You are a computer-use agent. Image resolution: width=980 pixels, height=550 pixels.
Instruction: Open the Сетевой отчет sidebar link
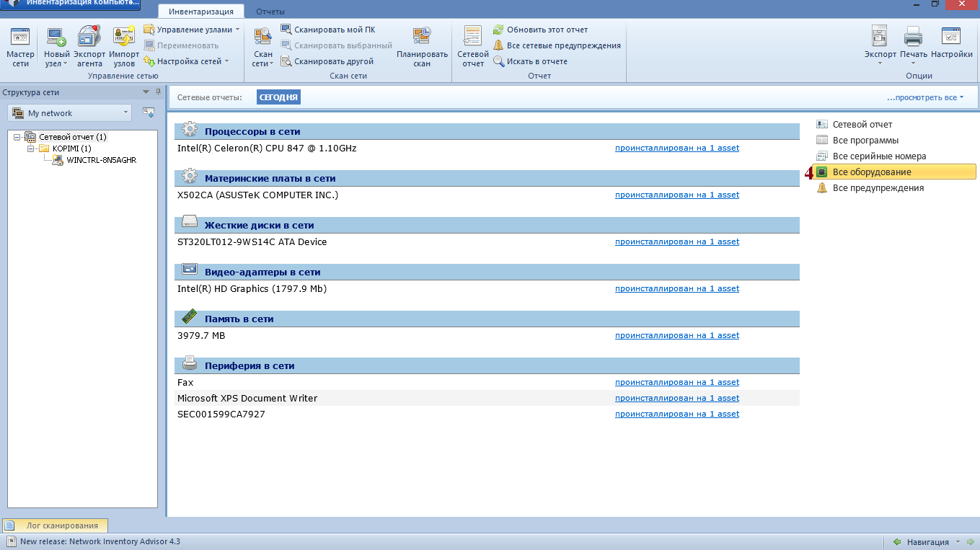862,125
